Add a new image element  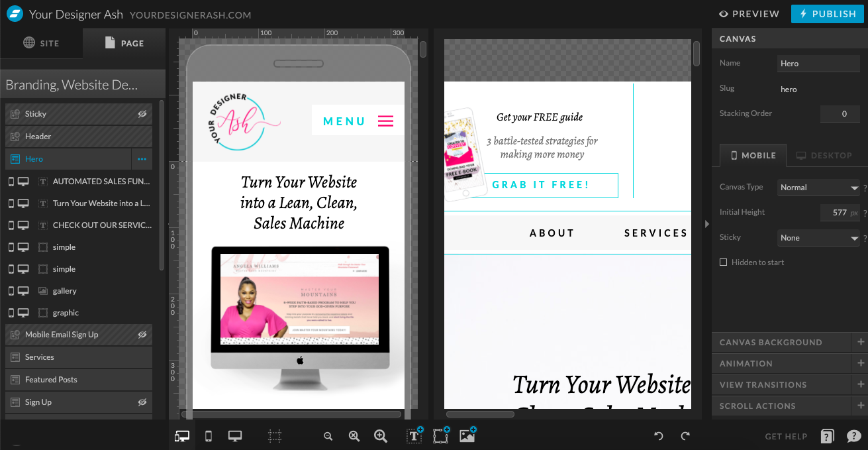click(468, 435)
